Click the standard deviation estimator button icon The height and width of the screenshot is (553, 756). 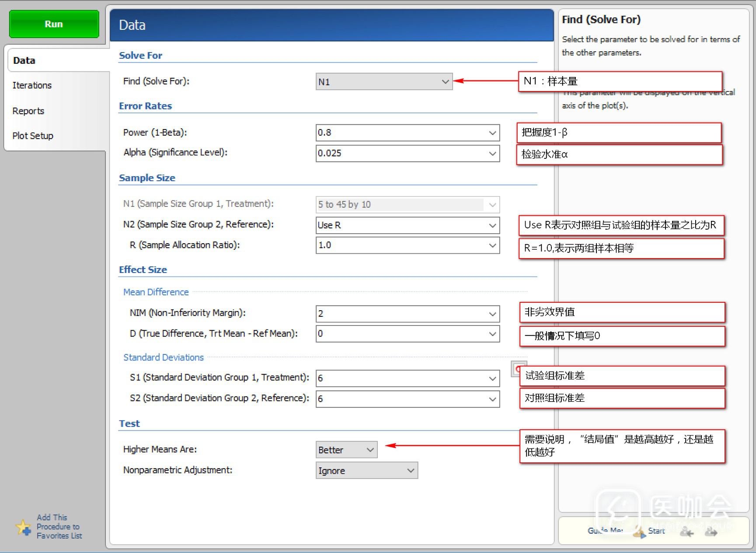click(518, 369)
